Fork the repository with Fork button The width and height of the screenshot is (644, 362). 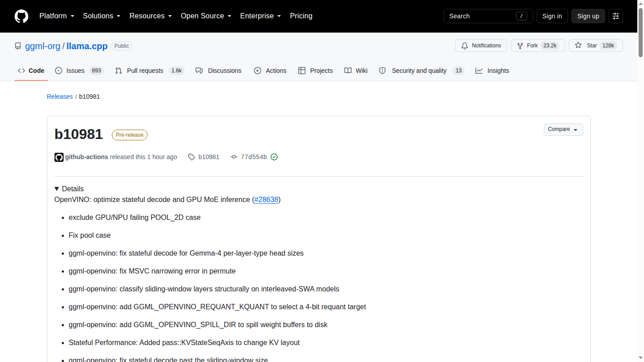[538, 46]
